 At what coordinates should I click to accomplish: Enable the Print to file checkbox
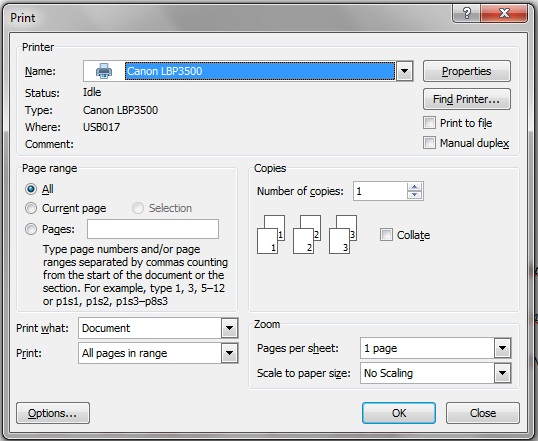tap(429, 123)
